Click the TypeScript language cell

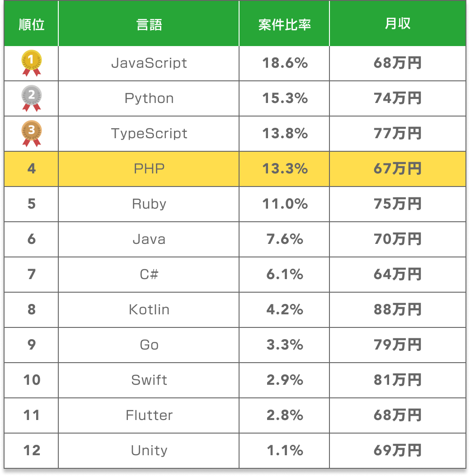(x=149, y=134)
